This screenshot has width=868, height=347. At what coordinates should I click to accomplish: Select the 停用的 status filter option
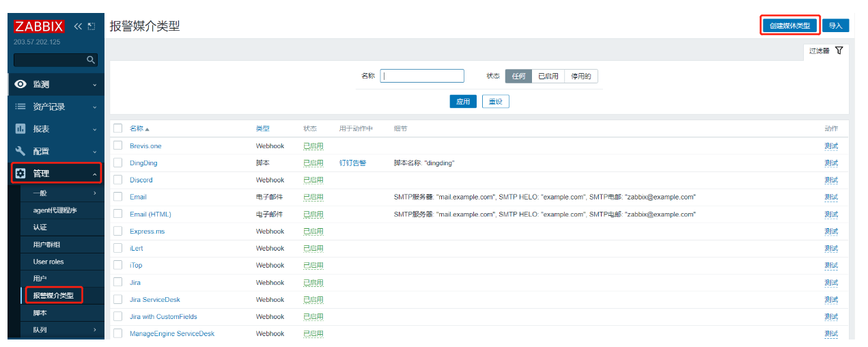(581, 76)
